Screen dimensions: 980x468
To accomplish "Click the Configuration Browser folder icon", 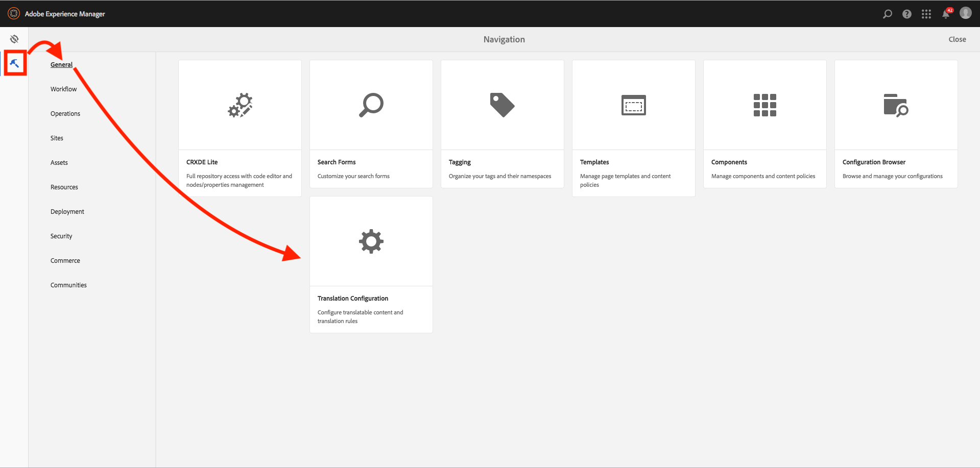I will (896, 105).
